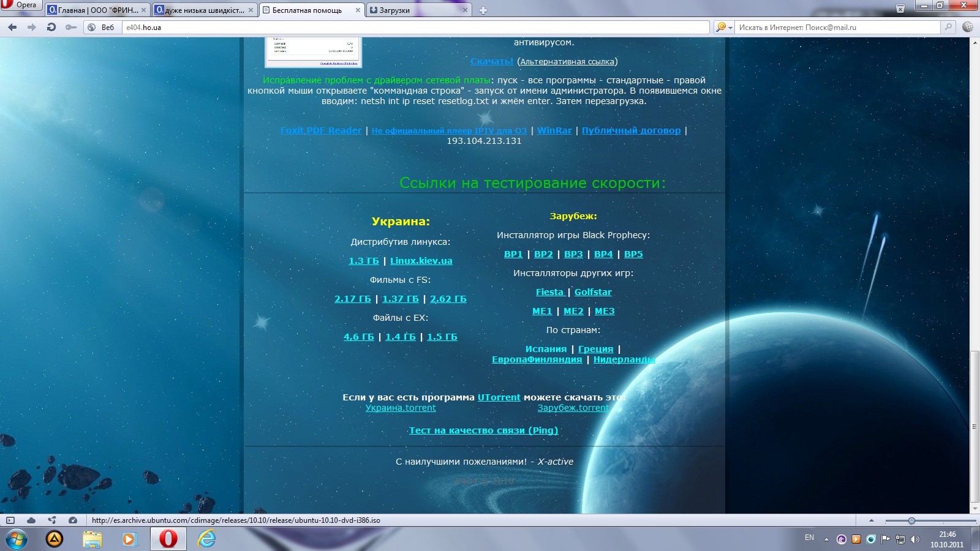Click the volume speaker tray icon

pos(915,539)
